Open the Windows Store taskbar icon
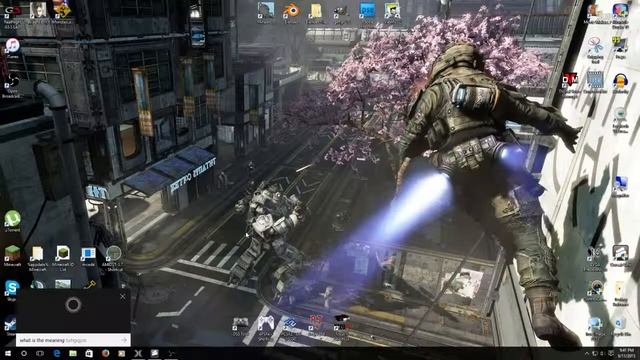The image size is (640, 360). click(x=89, y=353)
